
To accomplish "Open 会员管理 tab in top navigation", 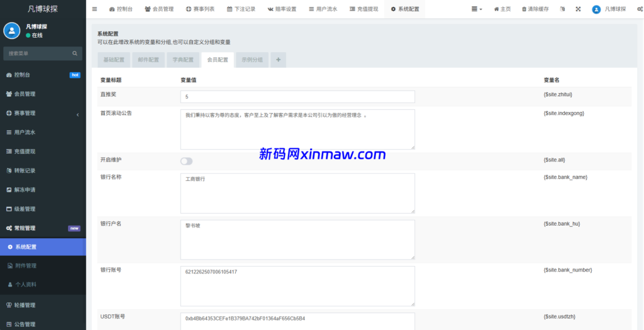I will pos(159,9).
